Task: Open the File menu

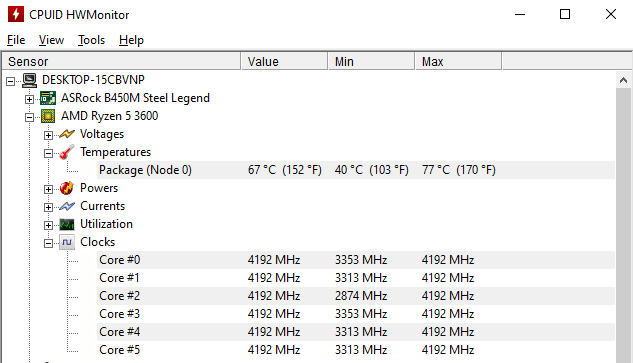Action: [16, 40]
